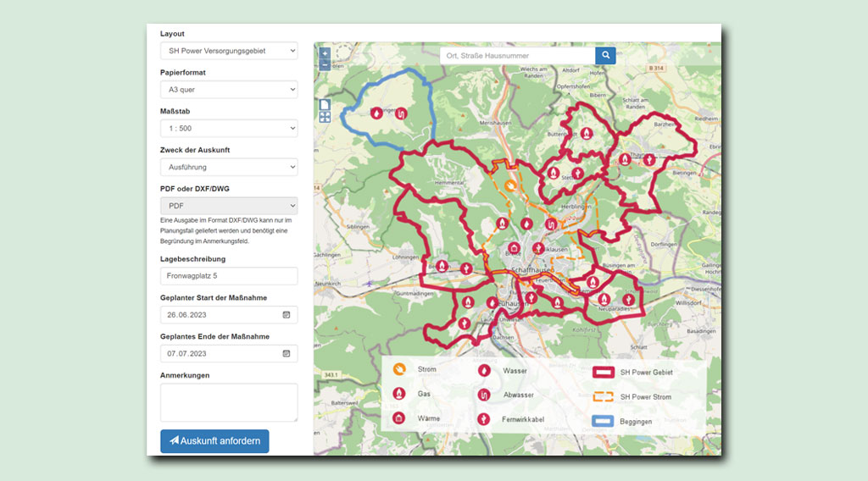Viewport: 868px width, 481px height.
Task: Click the Gas flame icon in legend
Action: (x=399, y=394)
